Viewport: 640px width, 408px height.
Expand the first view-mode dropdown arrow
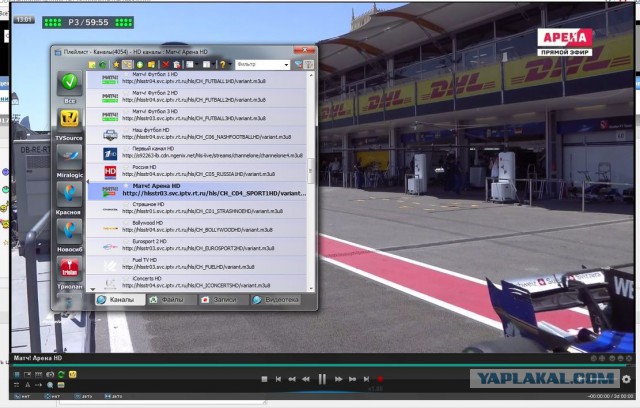pos(197,64)
